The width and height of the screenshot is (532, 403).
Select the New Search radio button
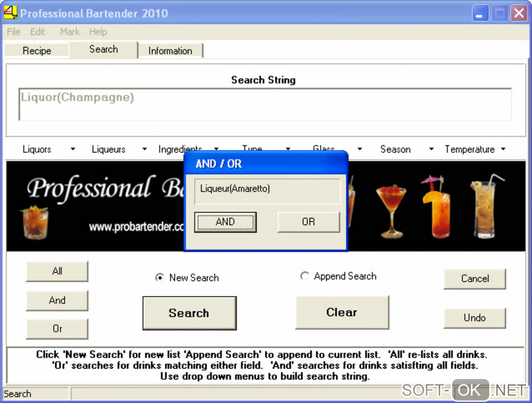160,277
